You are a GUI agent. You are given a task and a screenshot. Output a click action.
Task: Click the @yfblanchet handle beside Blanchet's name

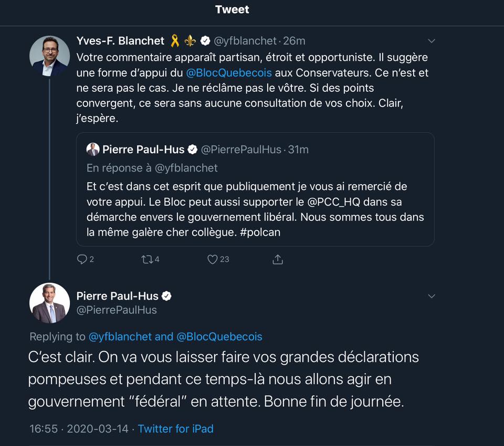tap(245, 41)
